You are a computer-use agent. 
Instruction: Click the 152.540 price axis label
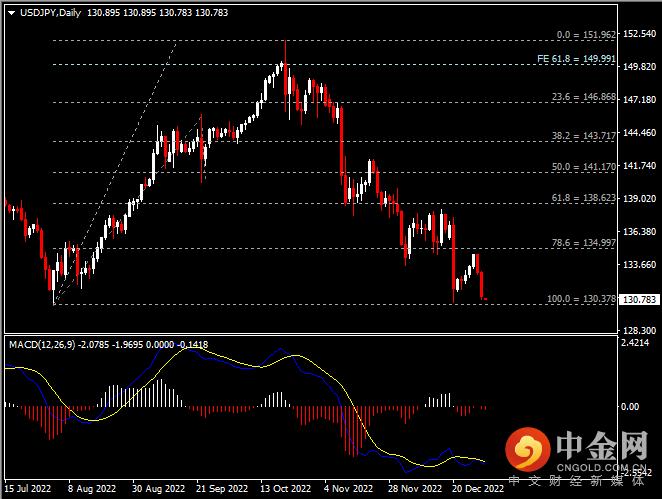[639, 34]
